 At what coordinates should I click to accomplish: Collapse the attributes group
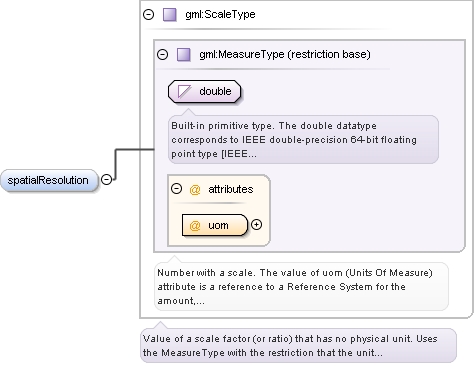[176, 189]
